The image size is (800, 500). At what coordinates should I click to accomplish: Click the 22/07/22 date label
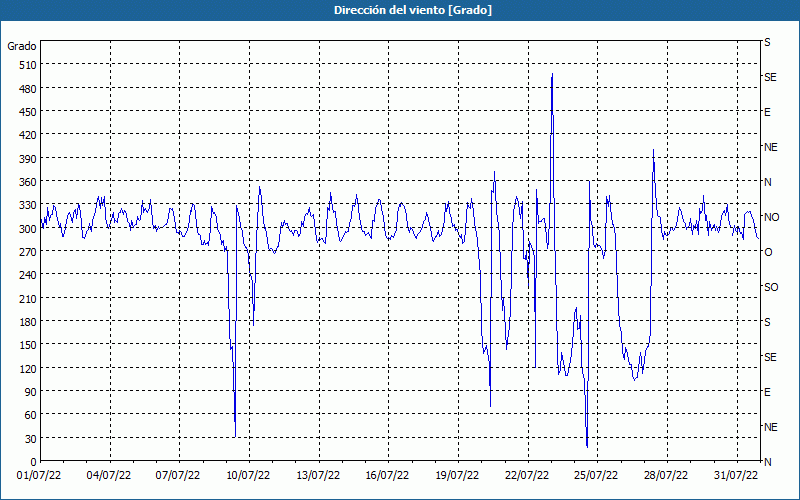point(527,476)
